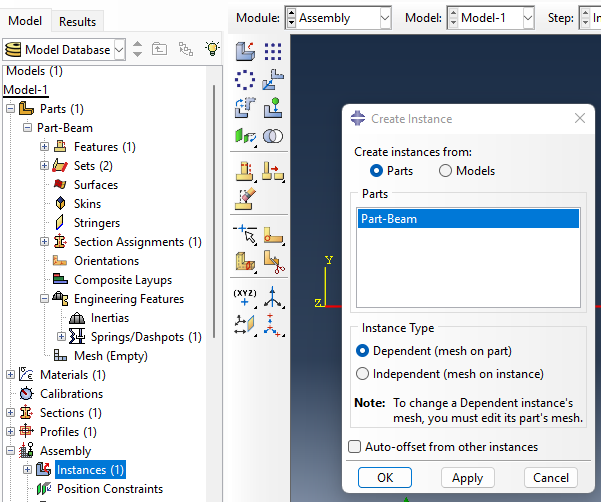Click OK in Create Instance dialog
The height and width of the screenshot is (502, 601).
[385, 477]
